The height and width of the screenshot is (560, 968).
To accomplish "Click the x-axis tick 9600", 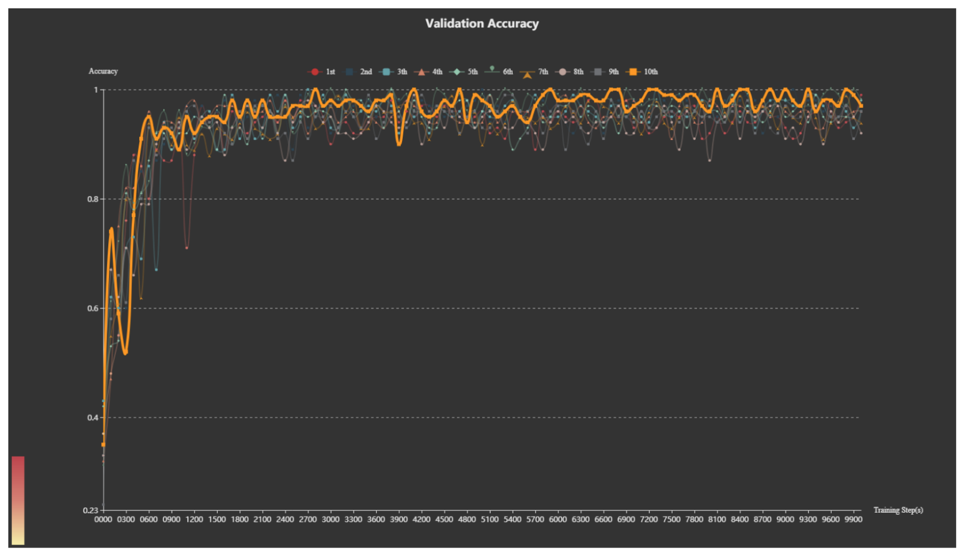I will [x=830, y=520].
